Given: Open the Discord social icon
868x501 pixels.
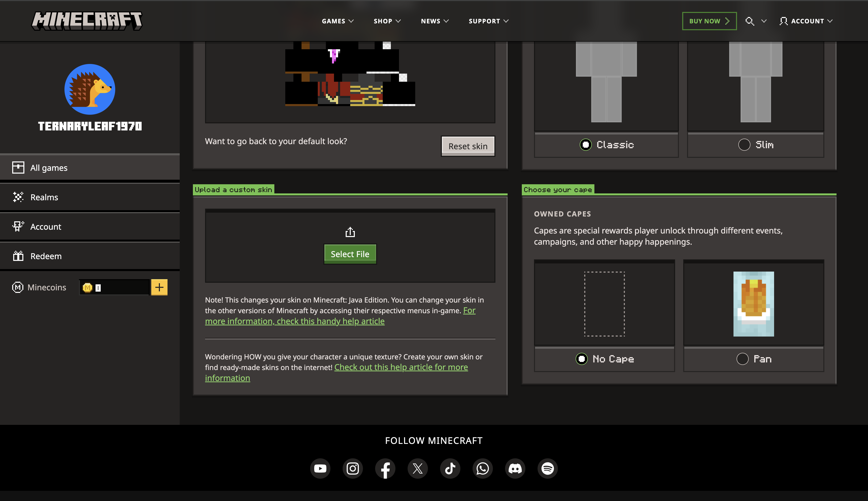Looking at the screenshot, I should tap(515, 468).
